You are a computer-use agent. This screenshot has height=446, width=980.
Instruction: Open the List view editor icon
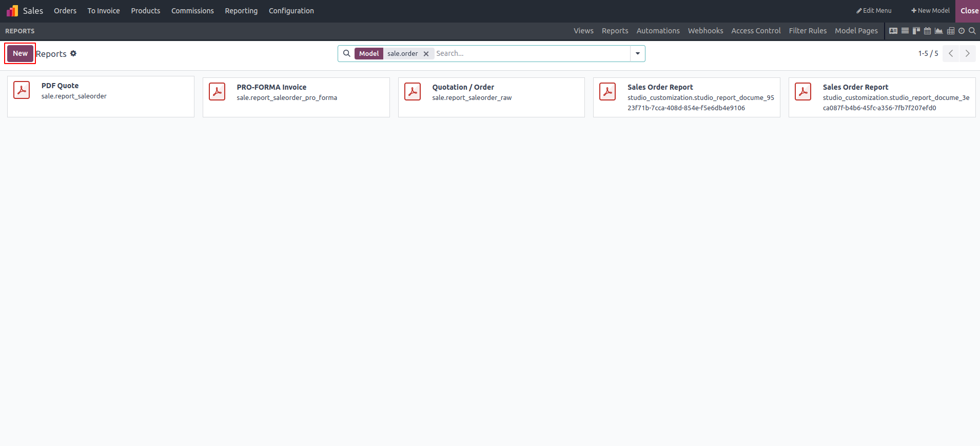pos(905,31)
